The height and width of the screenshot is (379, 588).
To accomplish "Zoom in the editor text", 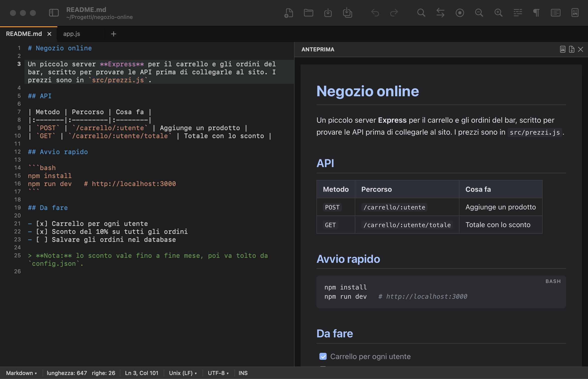I will click(x=498, y=13).
